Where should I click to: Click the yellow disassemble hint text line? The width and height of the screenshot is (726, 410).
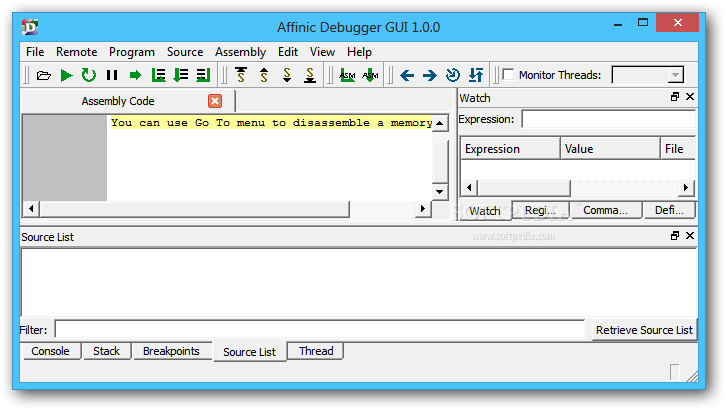point(271,123)
